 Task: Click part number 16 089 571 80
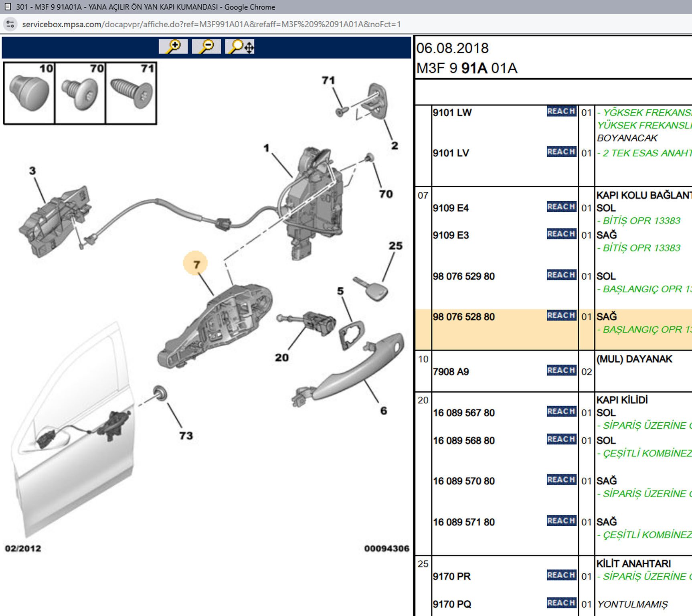463,522
